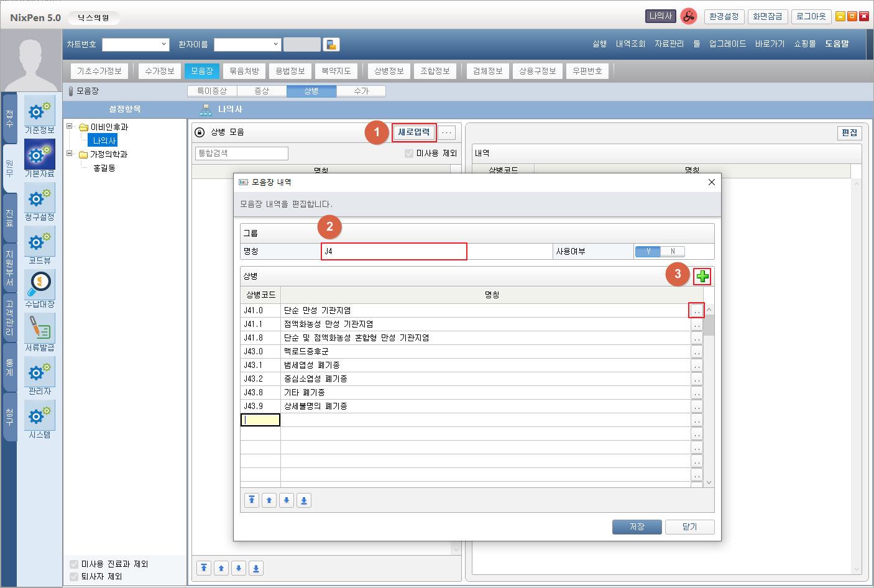Toggle the 퇴사자 제외 checkbox
The width and height of the screenshot is (874, 588).
pyautogui.click(x=75, y=576)
